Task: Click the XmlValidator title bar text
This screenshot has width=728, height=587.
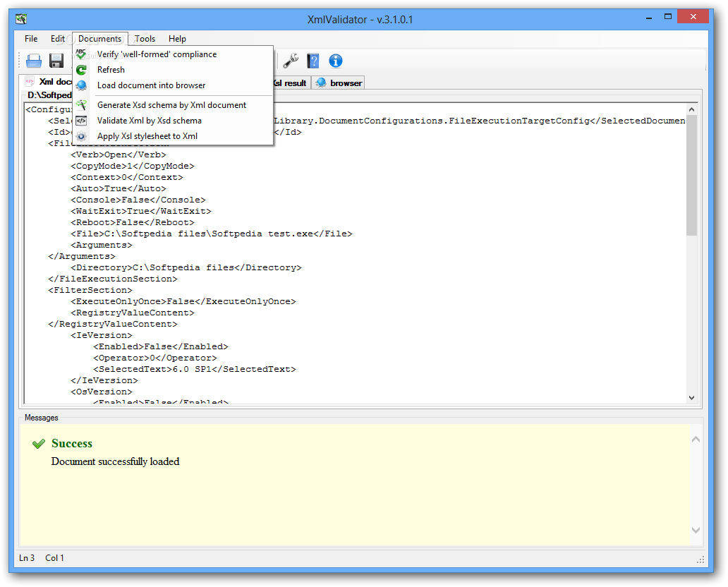Action: [x=360, y=20]
